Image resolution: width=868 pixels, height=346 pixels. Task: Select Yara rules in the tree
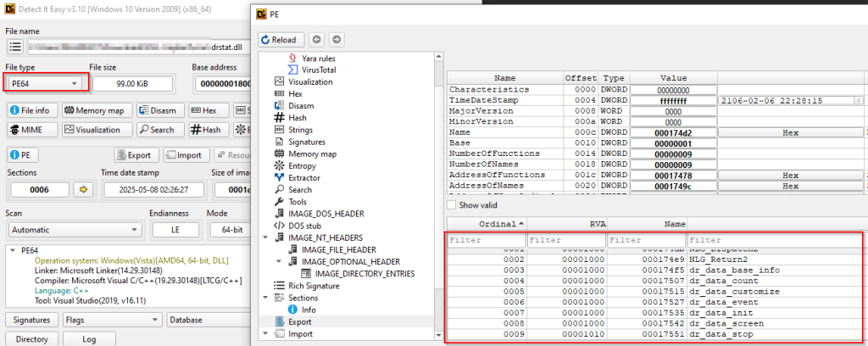coord(318,59)
